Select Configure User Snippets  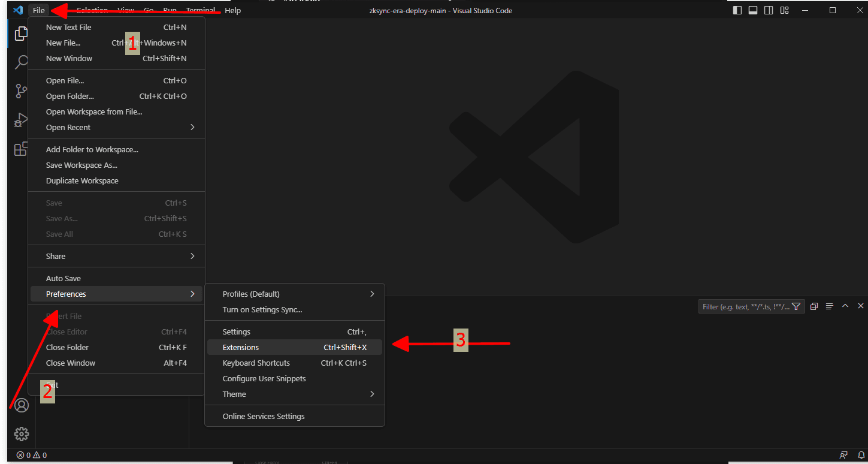click(x=295, y=378)
